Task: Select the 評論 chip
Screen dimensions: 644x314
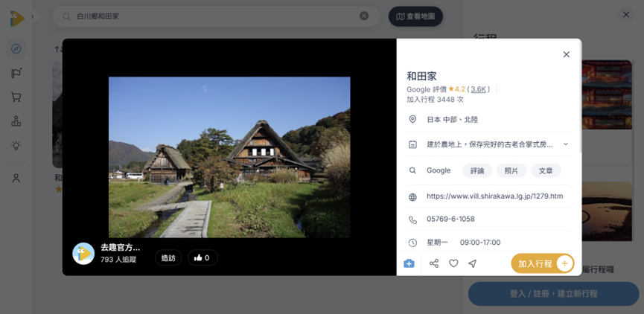Action: 477,170
